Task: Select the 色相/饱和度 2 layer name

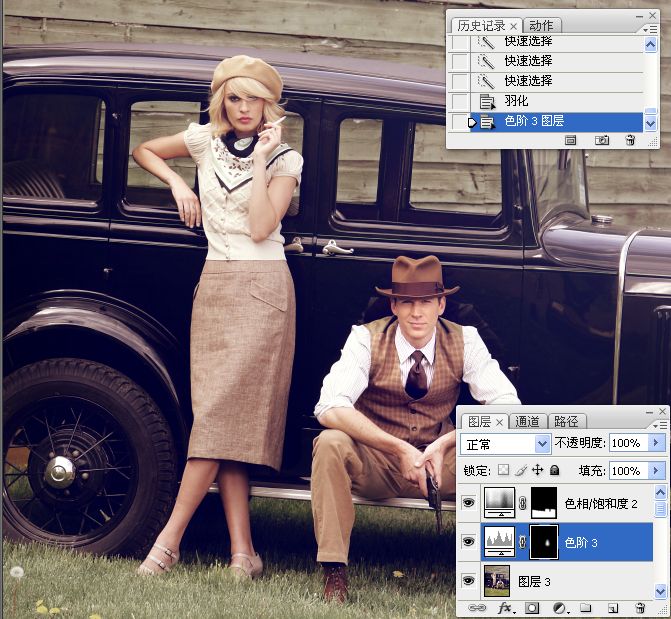Action: point(601,503)
